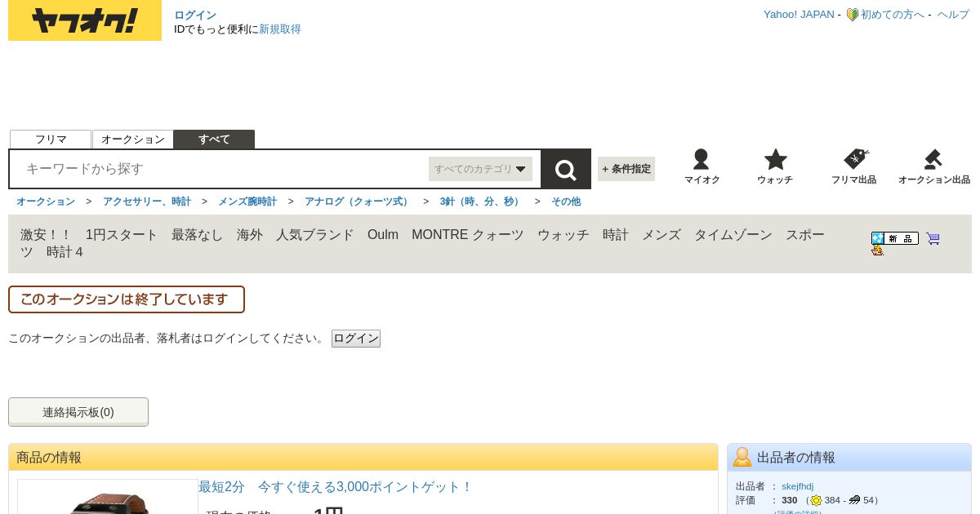Click アクセサリー、時計 breadcrumb link

[x=147, y=202]
